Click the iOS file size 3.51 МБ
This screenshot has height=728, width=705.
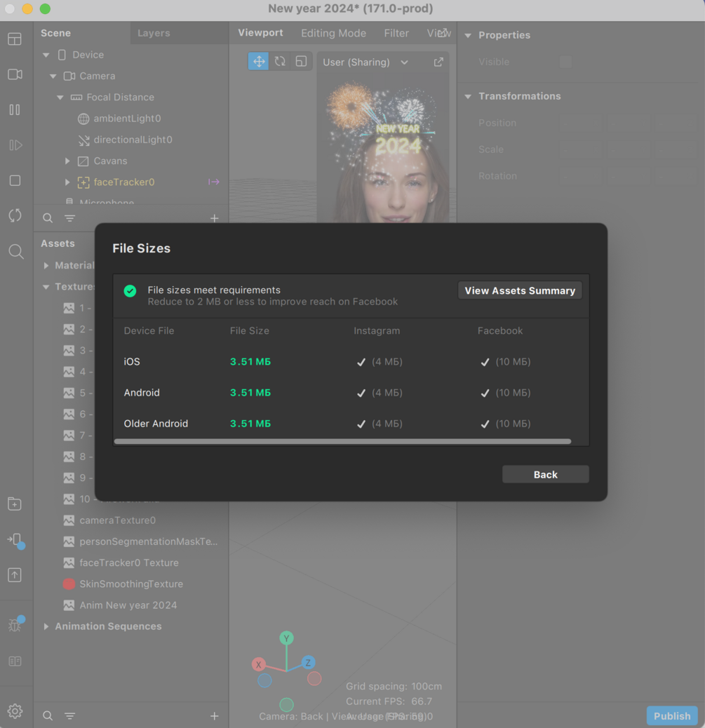click(250, 362)
